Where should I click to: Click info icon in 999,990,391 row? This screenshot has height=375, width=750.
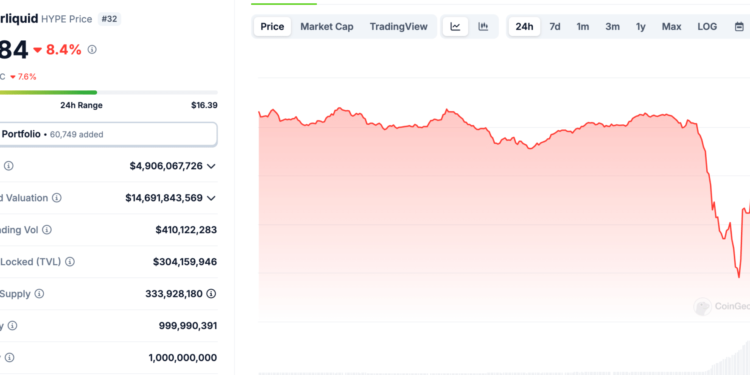[x=12, y=326]
